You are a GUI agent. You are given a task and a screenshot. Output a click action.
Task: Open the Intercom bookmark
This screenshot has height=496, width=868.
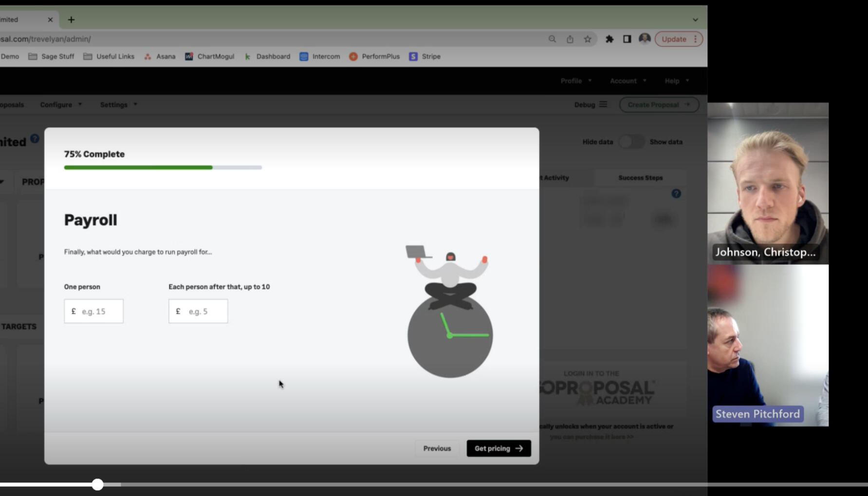320,56
